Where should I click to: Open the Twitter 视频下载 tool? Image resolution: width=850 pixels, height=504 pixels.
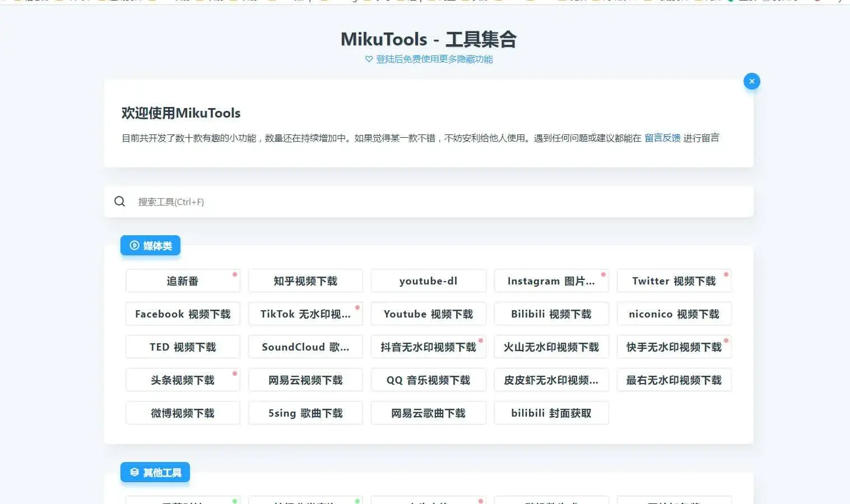[x=674, y=281]
